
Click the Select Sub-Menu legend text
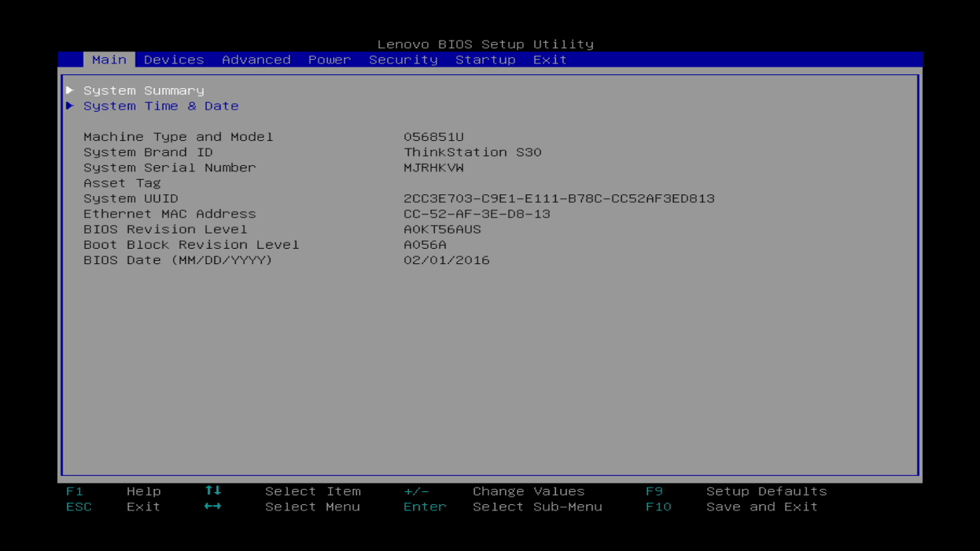click(537, 507)
